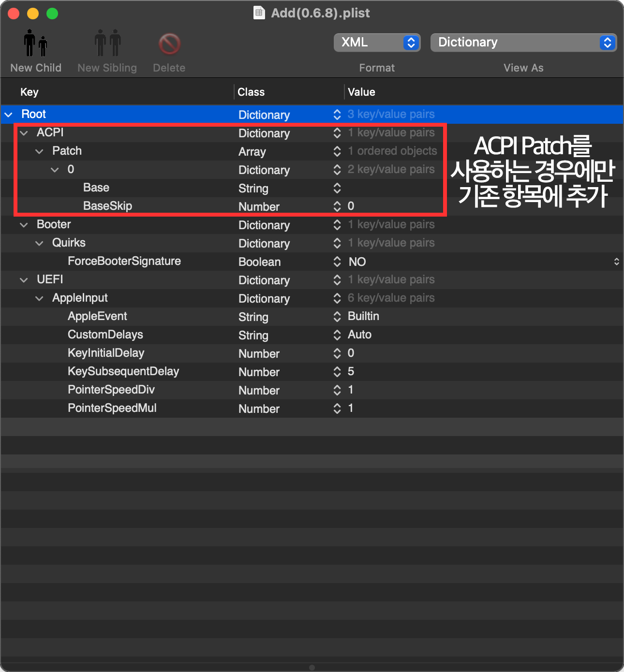The width and height of the screenshot is (624, 672).
Task: Select the AppleEvent key
Action: coord(97,316)
